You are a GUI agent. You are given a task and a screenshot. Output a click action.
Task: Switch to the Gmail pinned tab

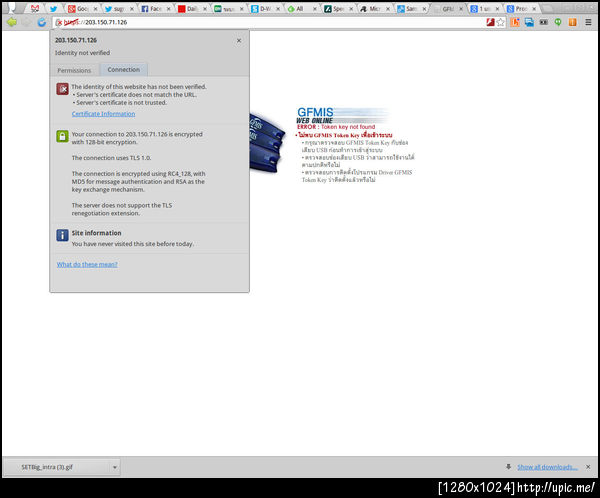(x=35, y=8)
